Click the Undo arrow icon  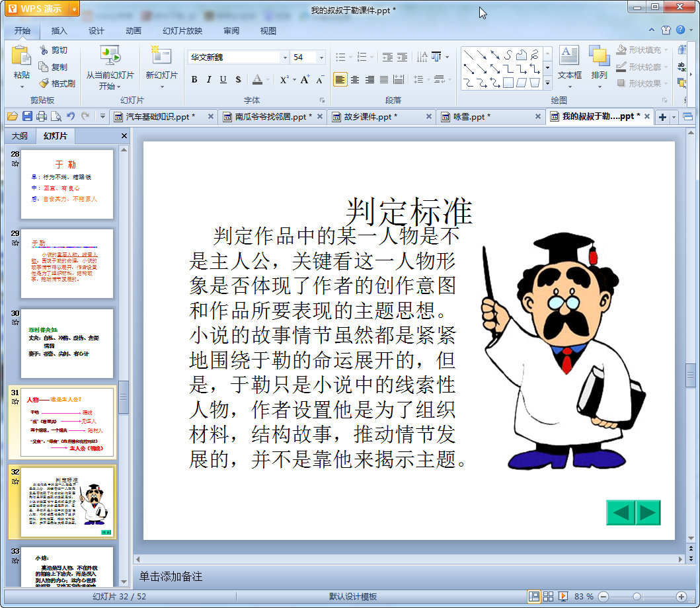tap(71, 116)
